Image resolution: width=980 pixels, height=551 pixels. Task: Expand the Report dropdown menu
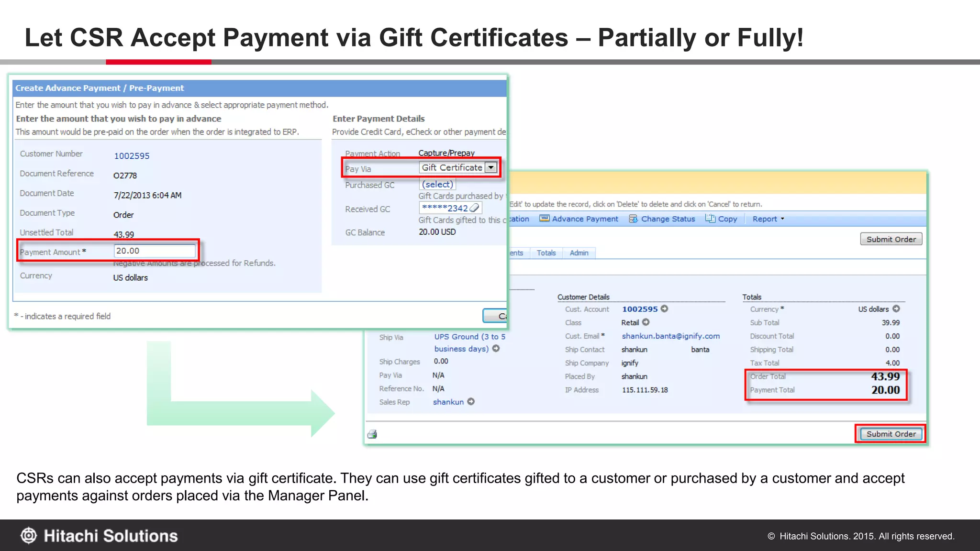click(768, 219)
